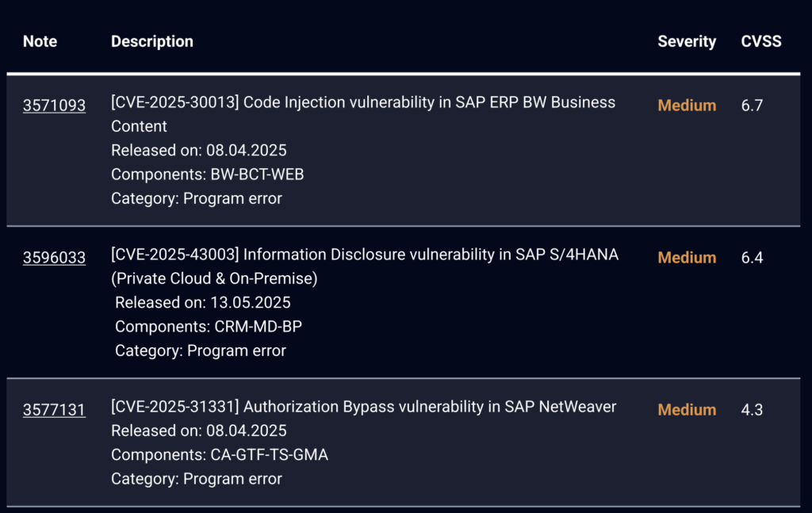812x513 pixels.
Task: Select the CVSS score 4.3
Action: pos(752,410)
